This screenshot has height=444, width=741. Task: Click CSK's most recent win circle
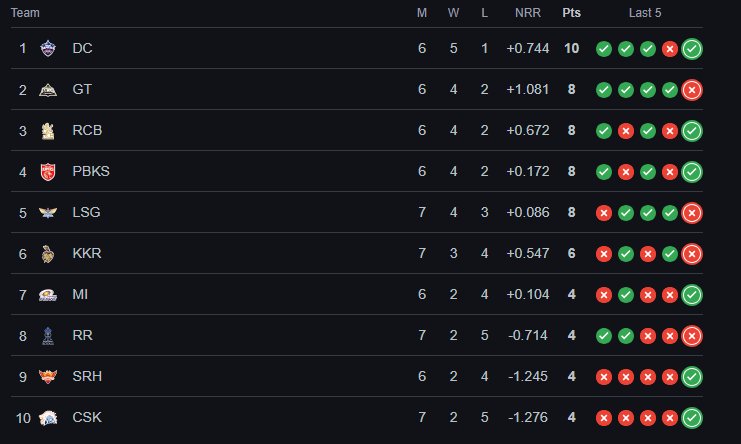click(692, 417)
